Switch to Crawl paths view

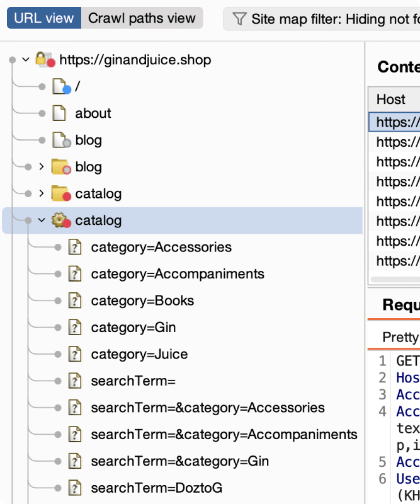pos(142,18)
